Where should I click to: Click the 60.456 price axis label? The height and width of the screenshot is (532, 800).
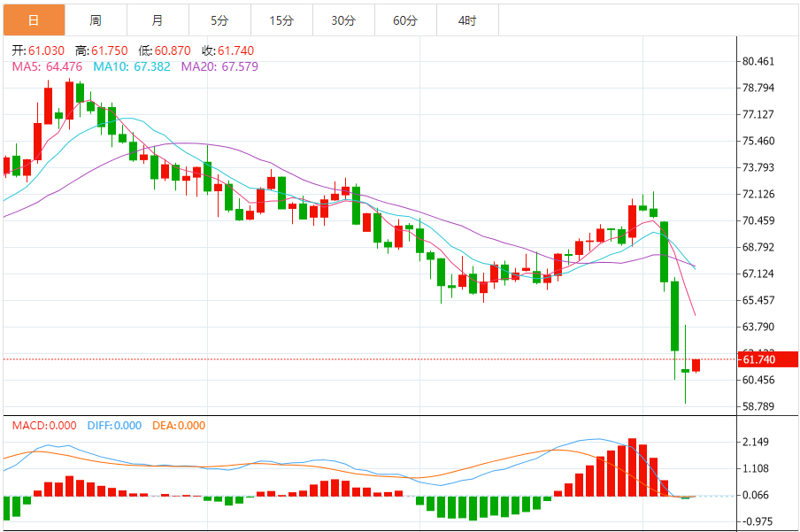coord(758,380)
